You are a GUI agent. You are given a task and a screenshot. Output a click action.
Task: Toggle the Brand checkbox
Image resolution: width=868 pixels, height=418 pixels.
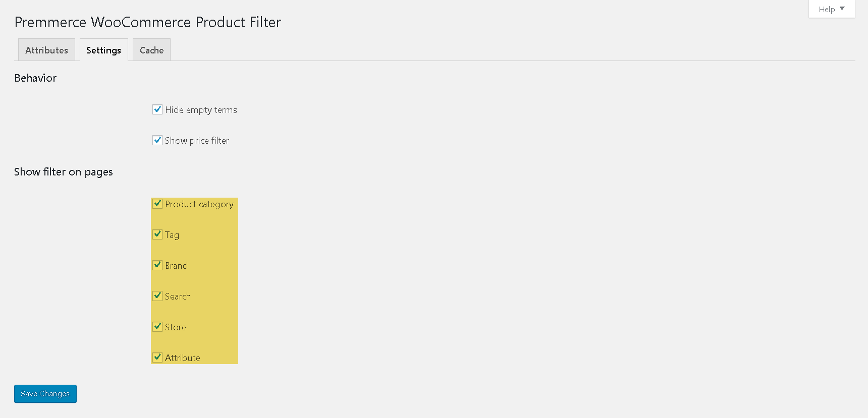coord(157,265)
